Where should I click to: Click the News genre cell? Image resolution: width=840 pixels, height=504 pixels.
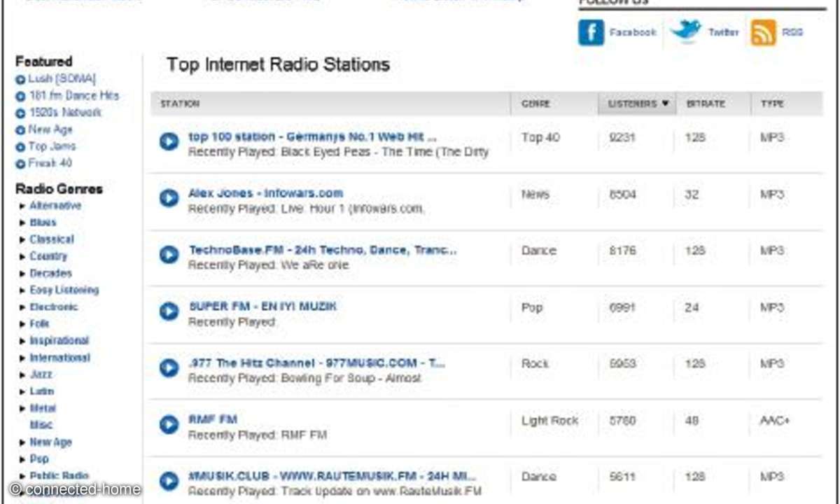click(535, 194)
